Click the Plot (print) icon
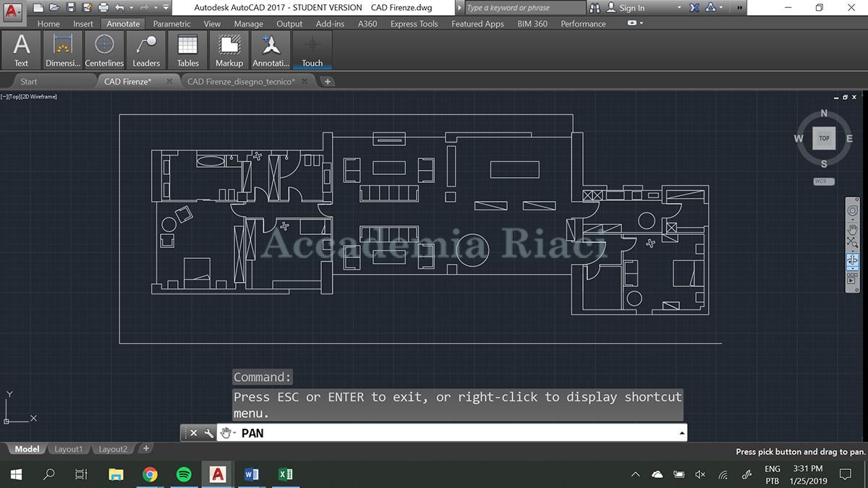 tap(103, 7)
